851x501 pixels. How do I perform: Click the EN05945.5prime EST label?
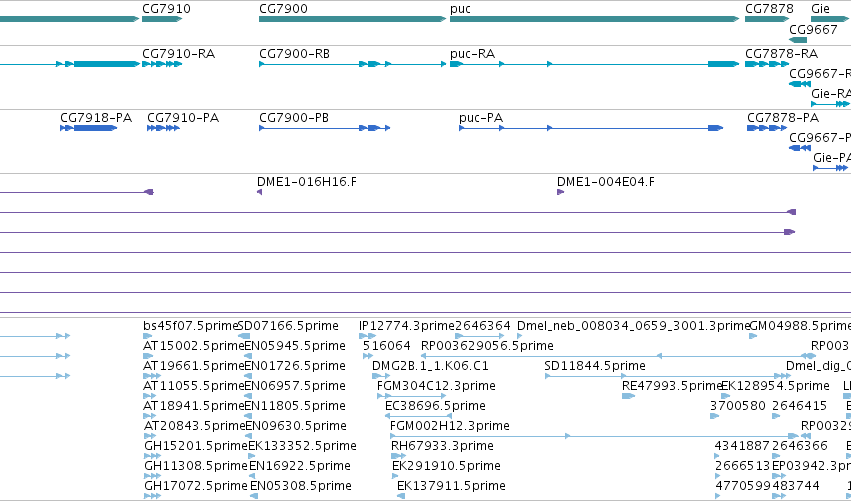[x=295, y=346]
